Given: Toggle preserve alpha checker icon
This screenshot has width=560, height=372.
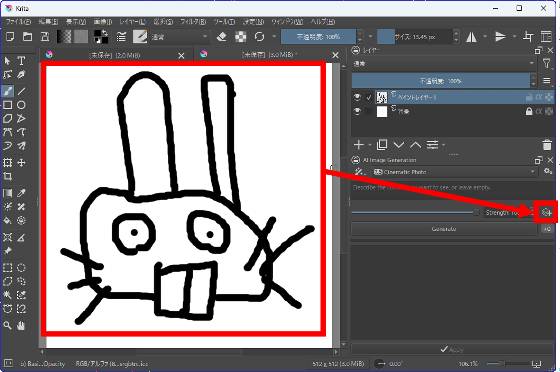Looking at the screenshot, I should [241, 36].
